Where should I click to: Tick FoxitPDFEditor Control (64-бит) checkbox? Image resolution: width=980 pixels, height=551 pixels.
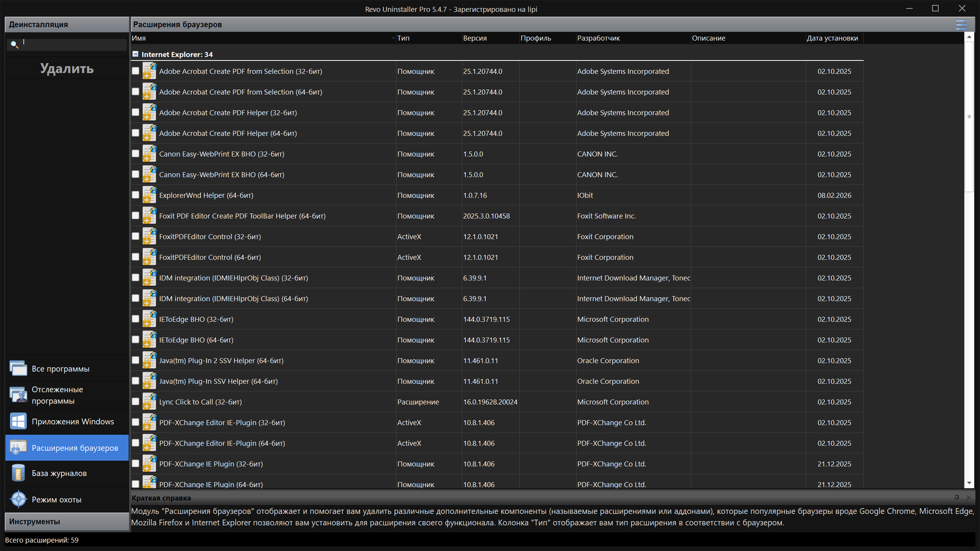pyautogui.click(x=136, y=257)
